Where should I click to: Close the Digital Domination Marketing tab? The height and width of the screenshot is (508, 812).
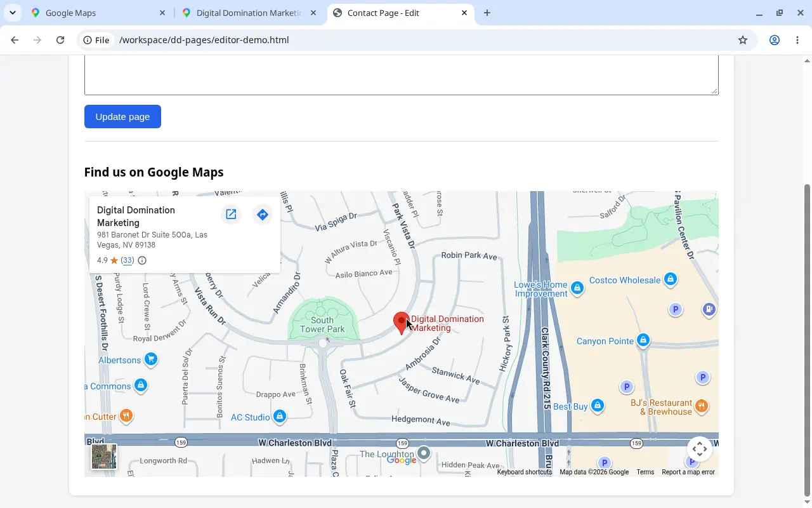313,13
